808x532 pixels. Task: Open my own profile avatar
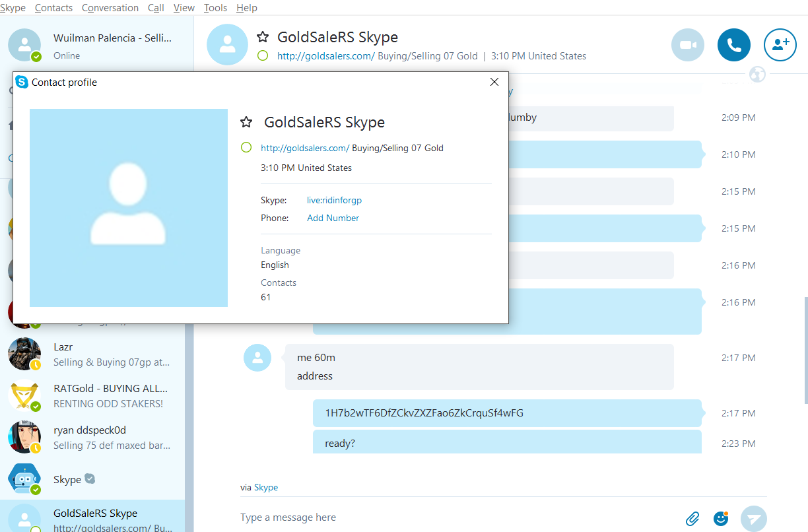point(24,45)
